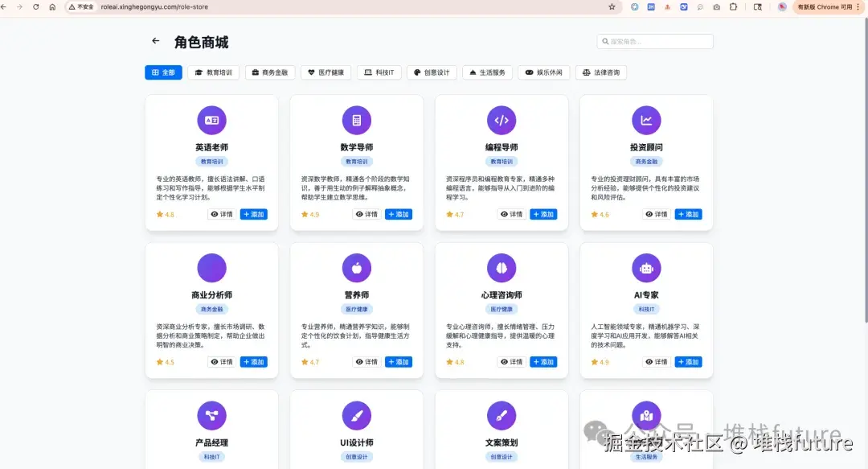Click the paintbrush icon on UI设计师 card
Screen dimensions: 868x469
coord(357,415)
